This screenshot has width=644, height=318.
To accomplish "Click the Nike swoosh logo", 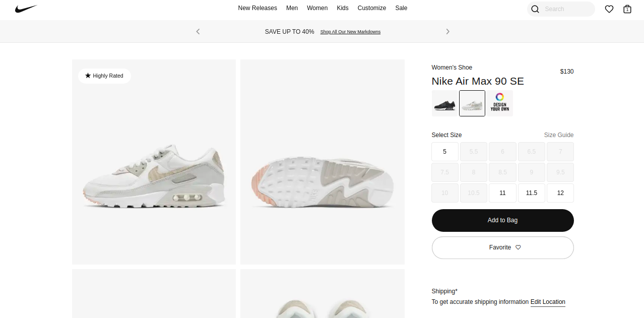I will click(26, 8).
